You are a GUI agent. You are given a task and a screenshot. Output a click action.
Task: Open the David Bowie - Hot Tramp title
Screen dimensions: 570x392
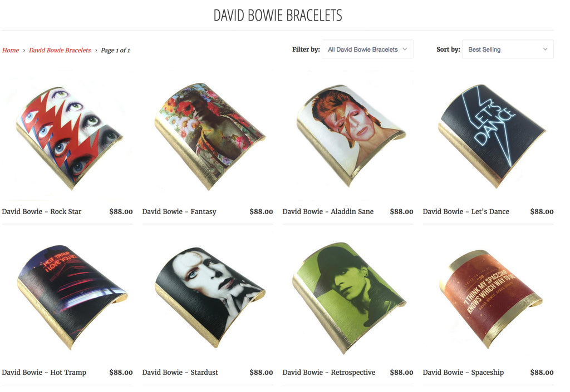click(x=44, y=373)
